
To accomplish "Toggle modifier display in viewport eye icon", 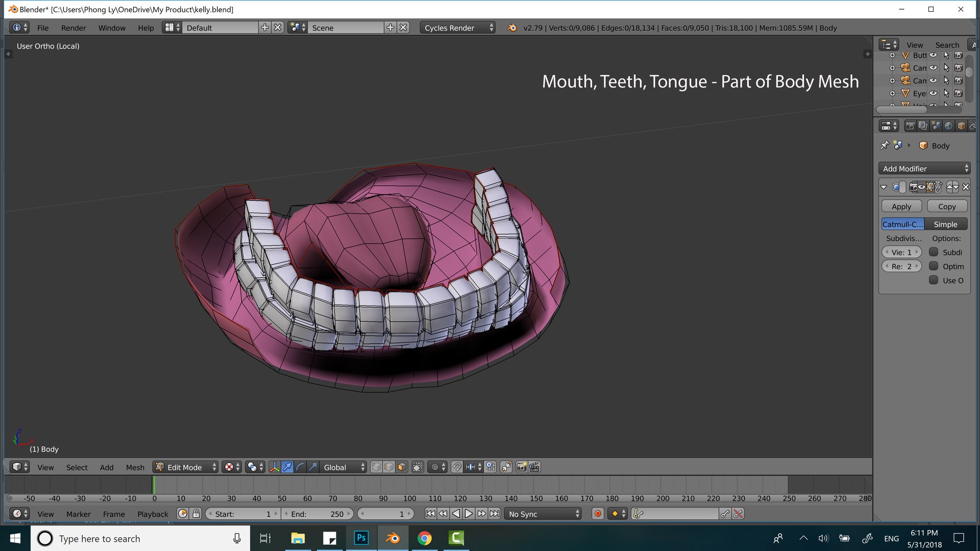I will (x=921, y=187).
